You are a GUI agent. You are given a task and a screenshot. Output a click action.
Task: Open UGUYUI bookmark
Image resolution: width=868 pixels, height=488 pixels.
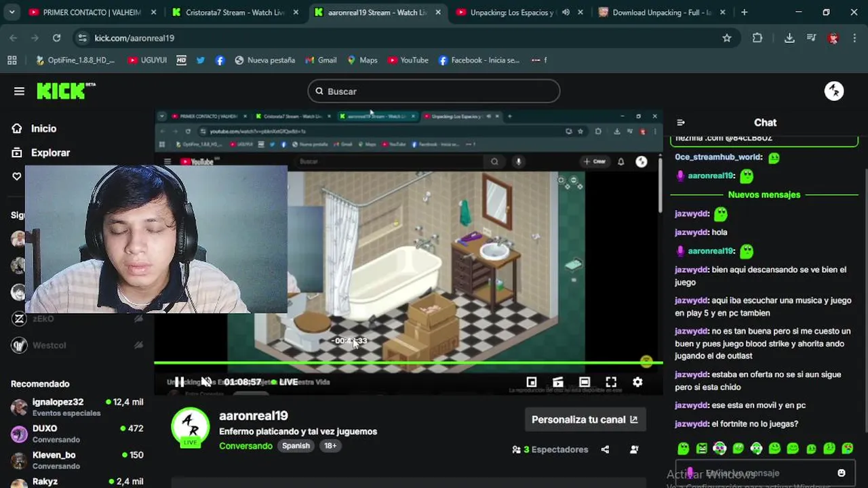pyautogui.click(x=147, y=60)
